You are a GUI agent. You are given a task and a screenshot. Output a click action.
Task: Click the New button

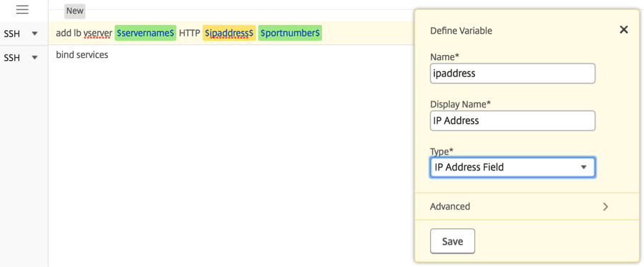pos(74,11)
